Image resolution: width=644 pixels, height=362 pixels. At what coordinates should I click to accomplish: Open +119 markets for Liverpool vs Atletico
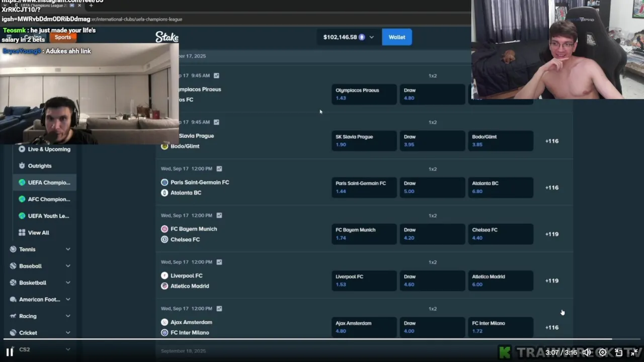pyautogui.click(x=552, y=281)
